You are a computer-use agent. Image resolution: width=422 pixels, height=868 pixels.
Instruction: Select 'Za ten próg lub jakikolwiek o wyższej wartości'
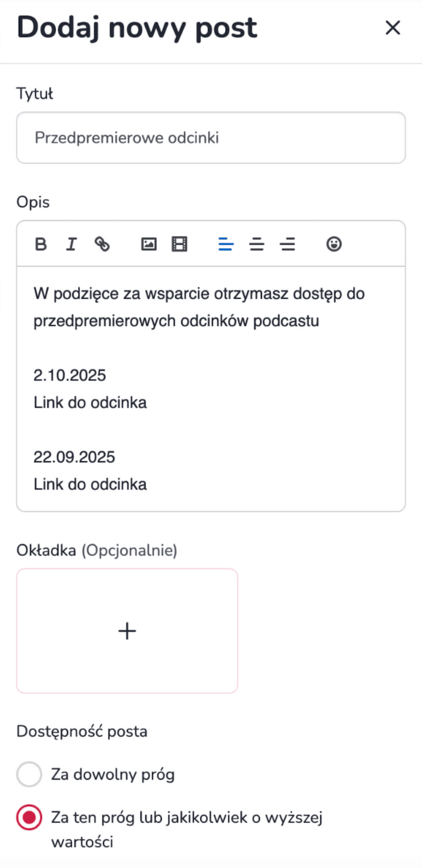(29, 818)
